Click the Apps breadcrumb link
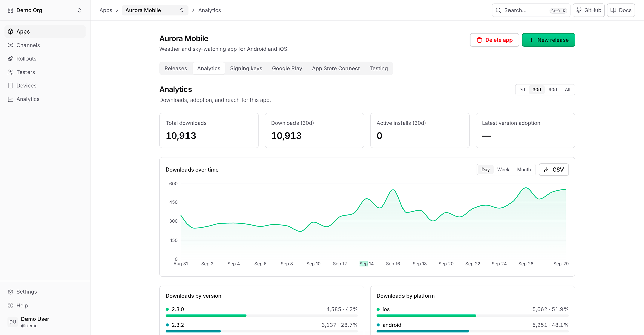The width and height of the screenshot is (644, 335). 106,10
